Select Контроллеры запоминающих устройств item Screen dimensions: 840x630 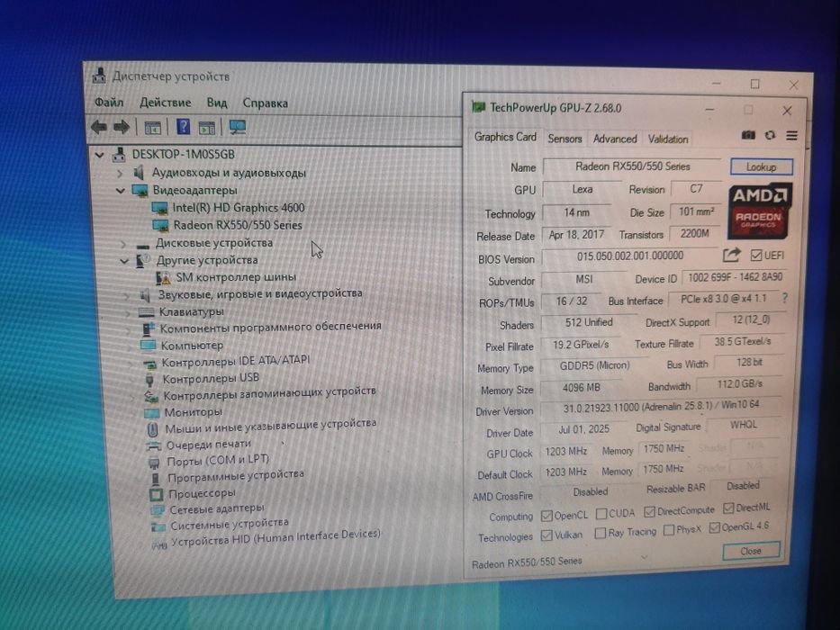click(x=269, y=393)
